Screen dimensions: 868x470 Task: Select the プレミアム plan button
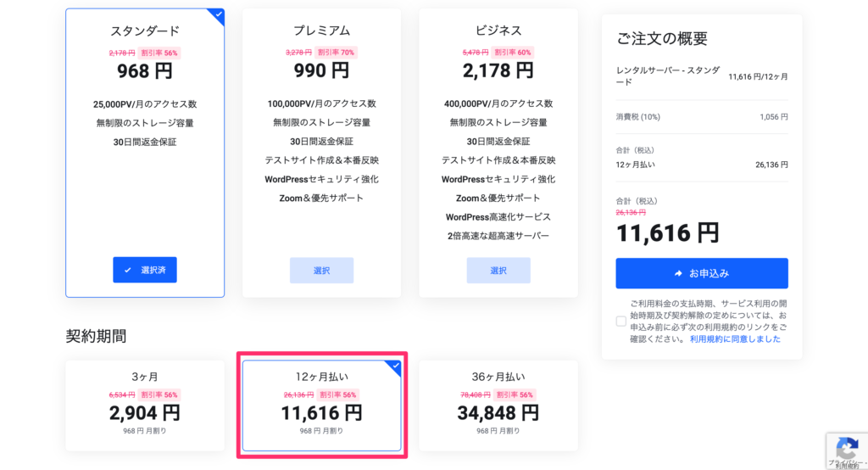coord(321,271)
